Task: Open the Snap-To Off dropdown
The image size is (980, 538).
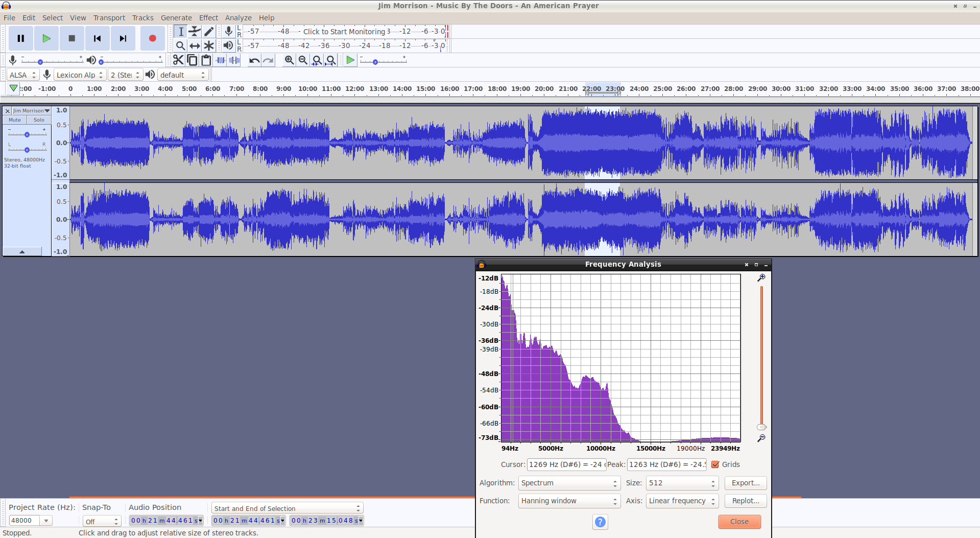Action: 102,521
